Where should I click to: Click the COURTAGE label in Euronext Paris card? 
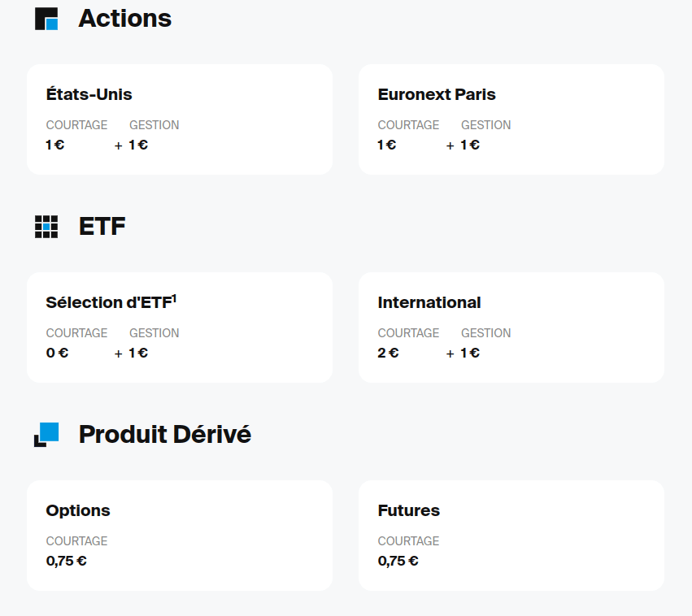(x=408, y=125)
